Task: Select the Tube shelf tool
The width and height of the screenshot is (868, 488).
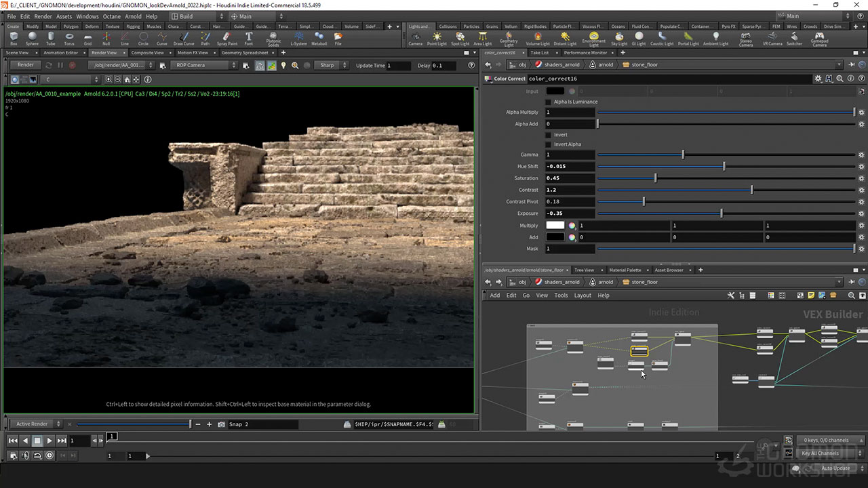Action: pyautogui.click(x=51, y=39)
